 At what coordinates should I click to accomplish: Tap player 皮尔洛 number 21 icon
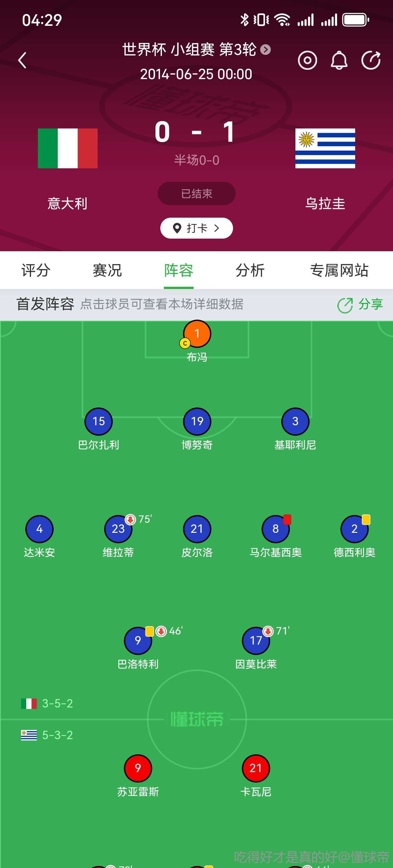[x=197, y=529]
